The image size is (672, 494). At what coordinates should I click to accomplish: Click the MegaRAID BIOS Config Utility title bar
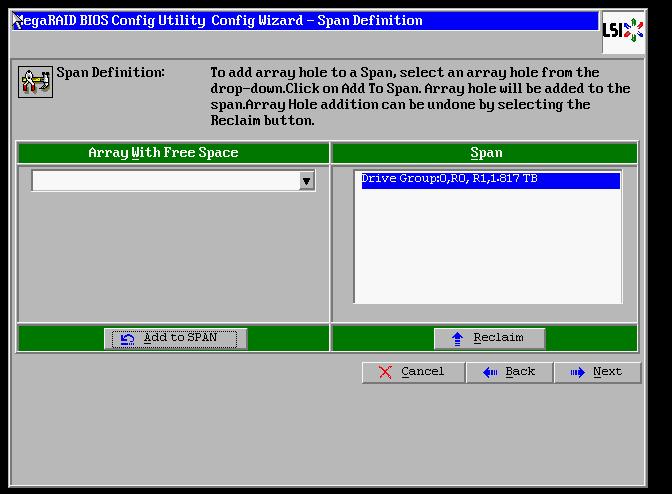(305, 21)
